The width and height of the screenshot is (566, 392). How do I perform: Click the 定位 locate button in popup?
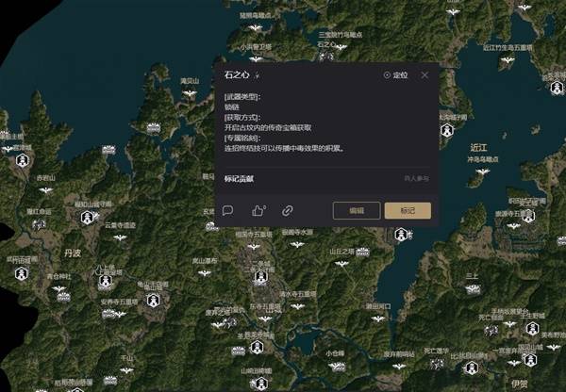(x=395, y=75)
